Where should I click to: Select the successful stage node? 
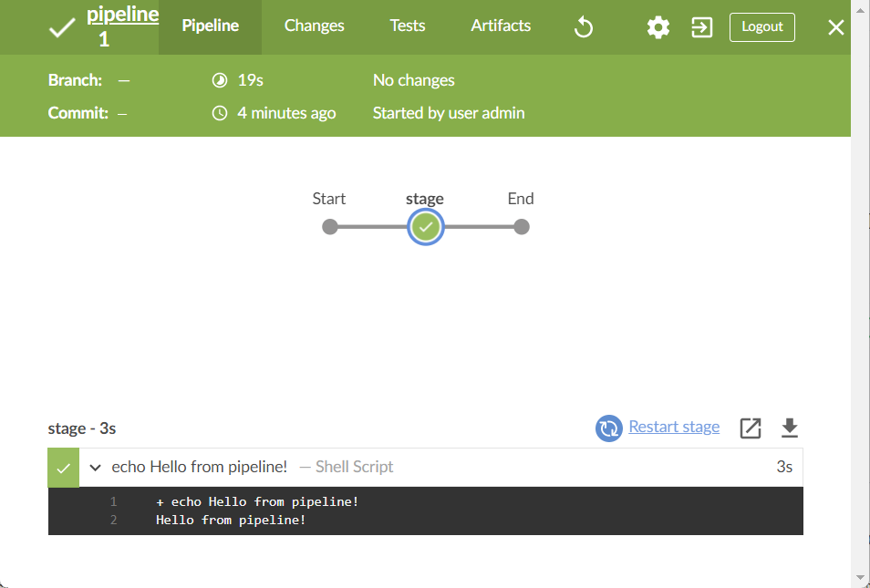426,226
